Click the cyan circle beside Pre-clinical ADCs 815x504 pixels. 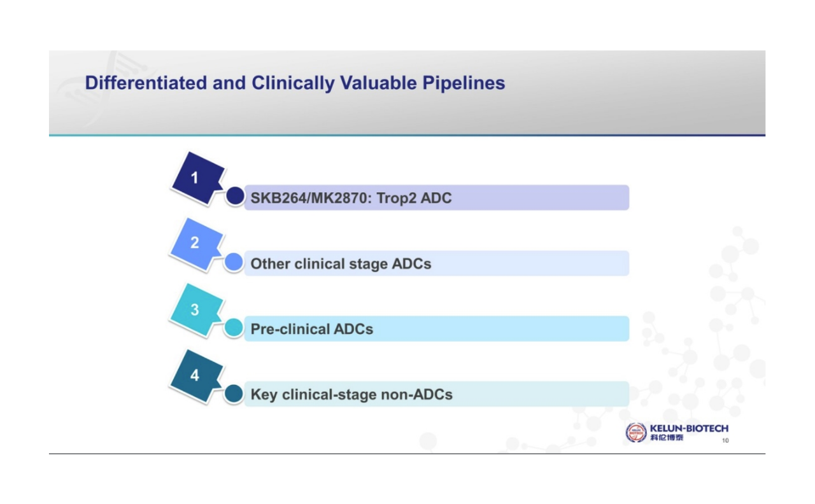pos(234,328)
